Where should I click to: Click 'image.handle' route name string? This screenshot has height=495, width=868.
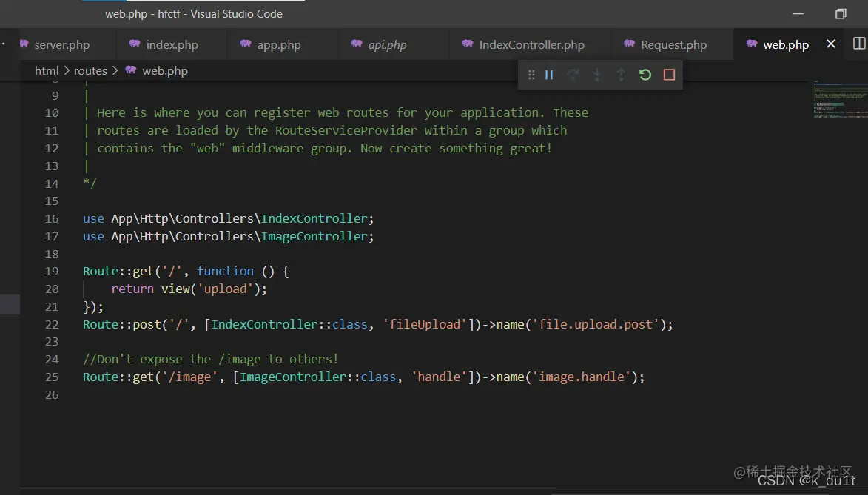(581, 377)
